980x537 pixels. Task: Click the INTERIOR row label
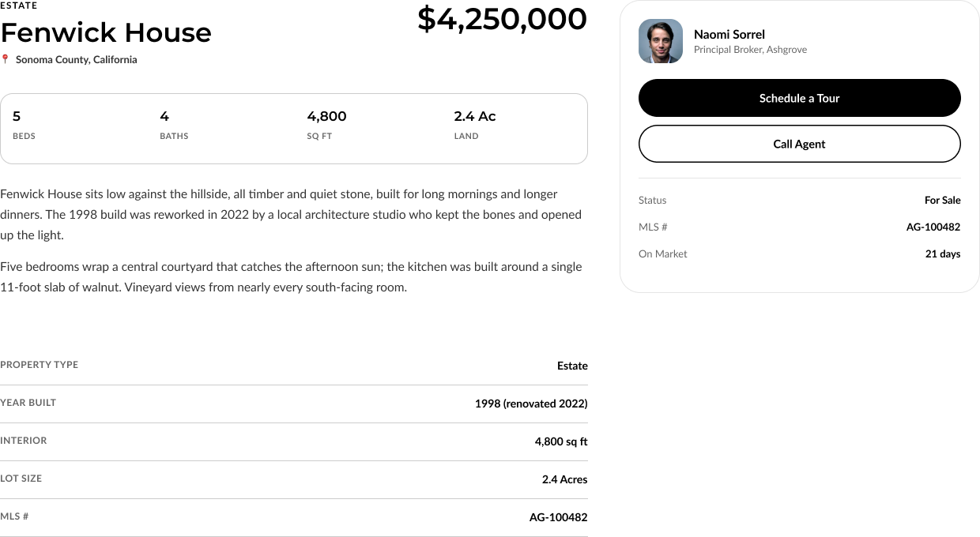click(x=23, y=440)
